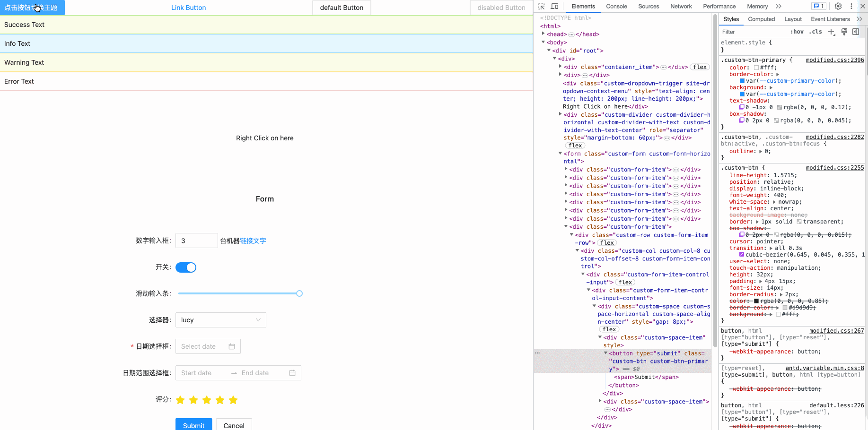Turn off the 开关 switch
868x430 pixels.
(x=185, y=267)
